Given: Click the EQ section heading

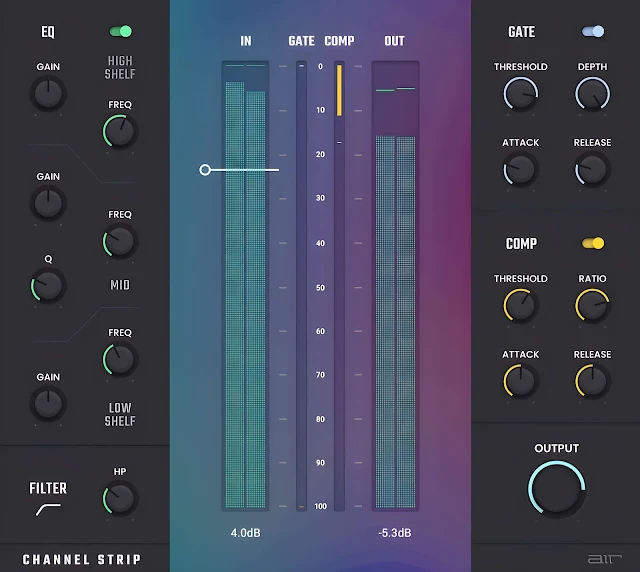Looking at the screenshot, I should click(x=48, y=32).
